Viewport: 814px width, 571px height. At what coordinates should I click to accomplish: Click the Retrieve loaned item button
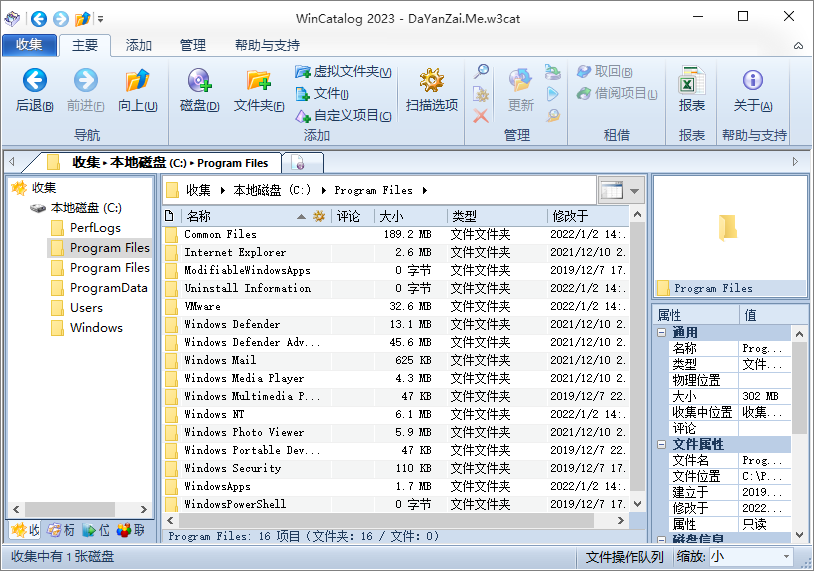tap(604, 72)
